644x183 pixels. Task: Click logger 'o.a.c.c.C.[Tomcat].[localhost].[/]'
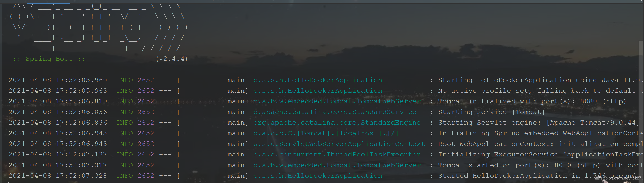(326, 133)
